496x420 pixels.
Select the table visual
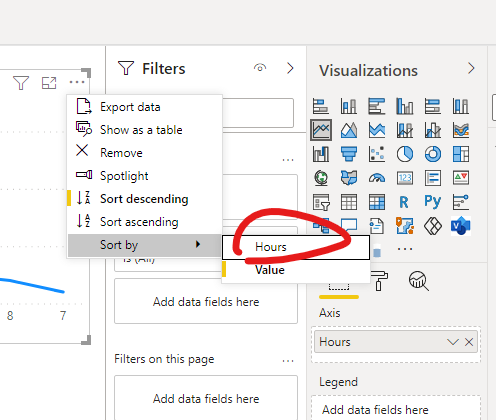[x=349, y=202]
